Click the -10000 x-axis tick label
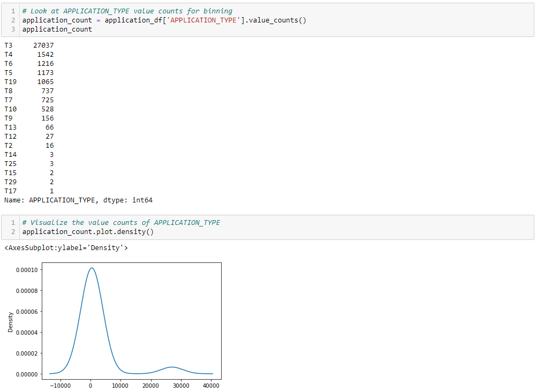537x392 pixels. (x=60, y=386)
